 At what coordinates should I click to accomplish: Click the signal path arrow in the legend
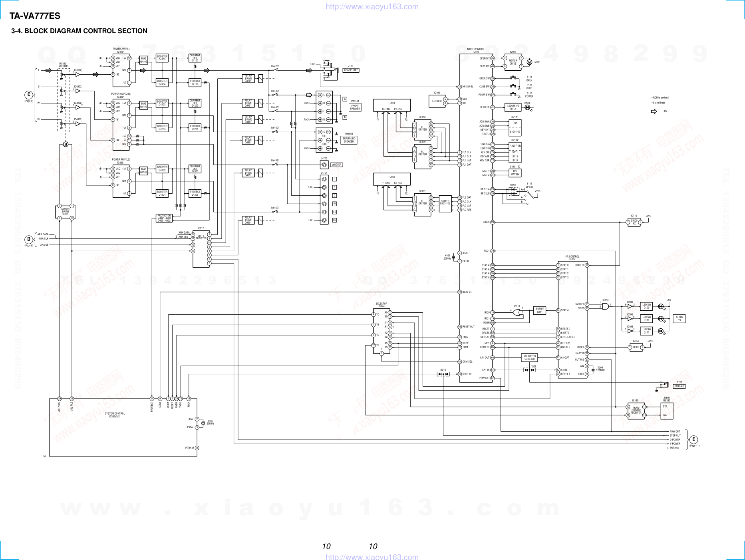click(x=654, y=111)
